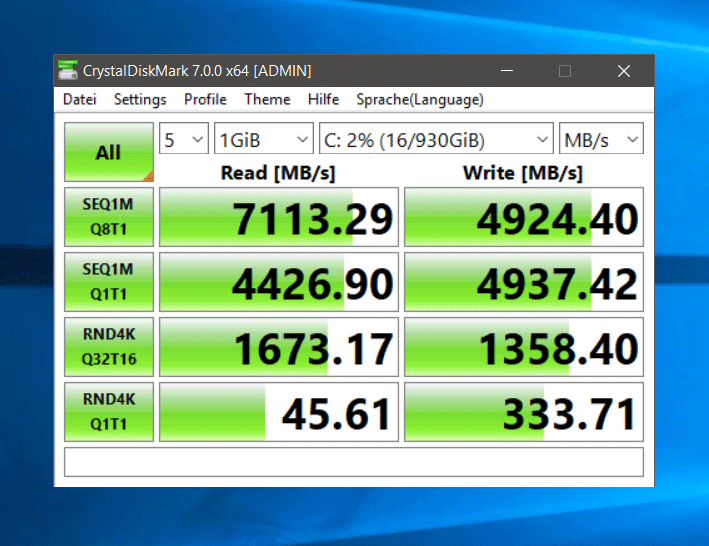Open the Hilfe menu
This screenshot has height=546, width=709.
[x=323, y=99]
